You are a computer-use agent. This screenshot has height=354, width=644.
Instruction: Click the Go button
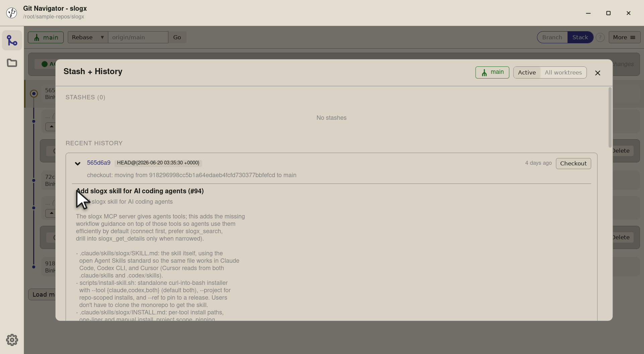tap(177, 37)
